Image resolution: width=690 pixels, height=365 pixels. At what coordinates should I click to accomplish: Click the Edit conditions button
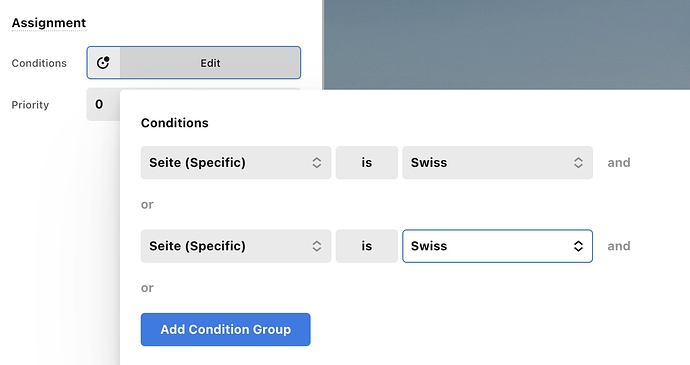pyautogui.click(x=210, y=63)
